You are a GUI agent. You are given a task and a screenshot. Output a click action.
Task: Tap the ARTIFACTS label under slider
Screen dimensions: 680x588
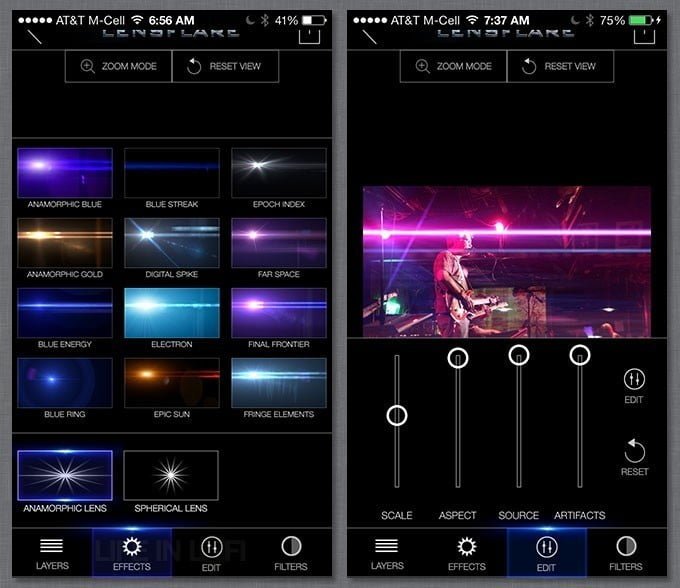[x=580, y=515]
